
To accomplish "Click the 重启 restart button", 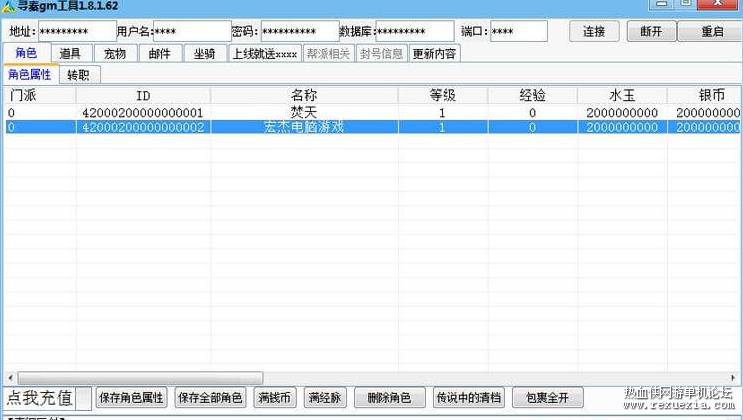I will pyautogui.click(x=712, y=31).
